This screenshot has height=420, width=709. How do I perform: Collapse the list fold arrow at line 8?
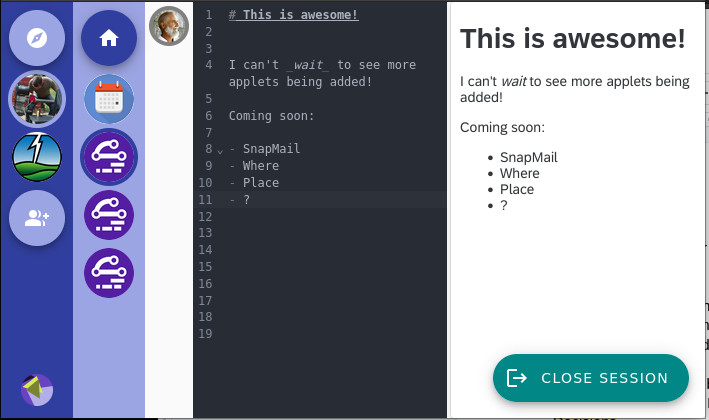[x=220, y=150]
